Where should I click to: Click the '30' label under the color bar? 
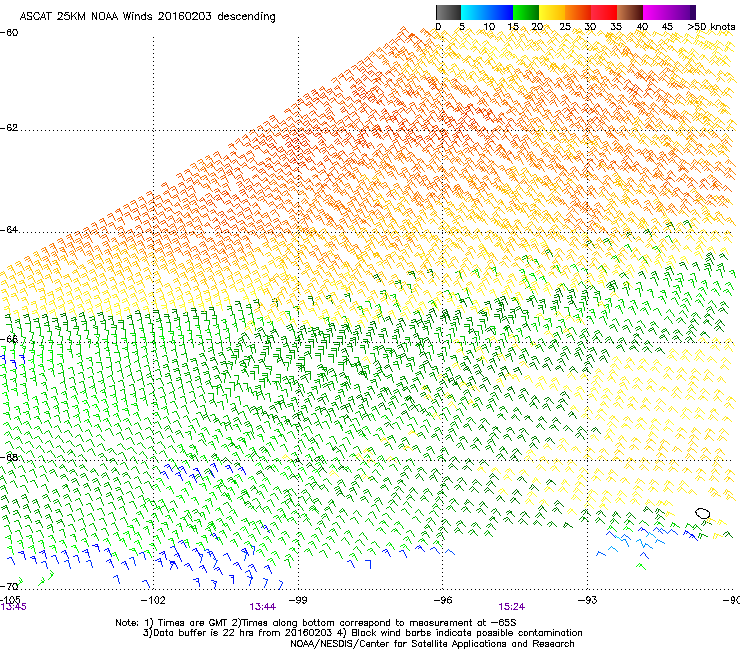click(x=590, y=27)
